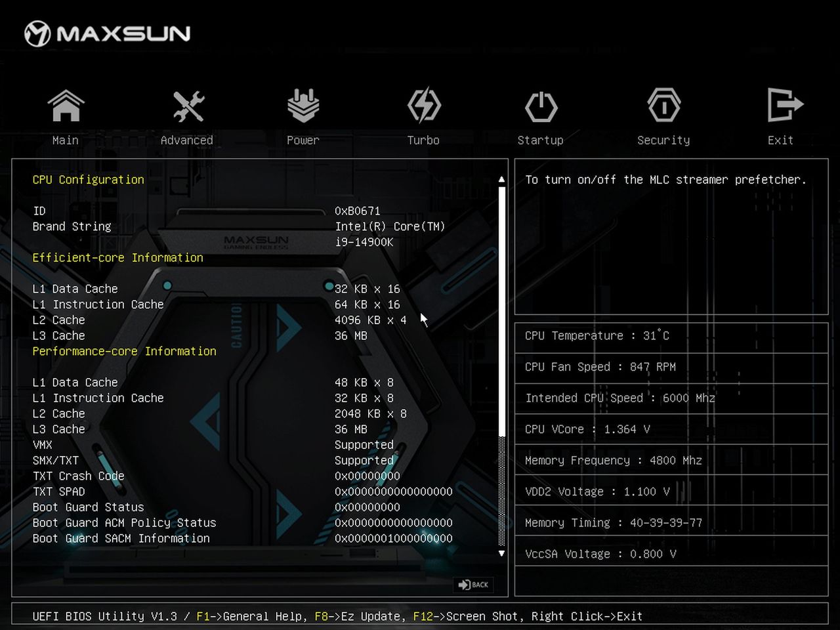The height and width of the screenshot is (630, 840).
Task: Click the MLC streamer prefetcher help text
Action: [x=665, y=179]
